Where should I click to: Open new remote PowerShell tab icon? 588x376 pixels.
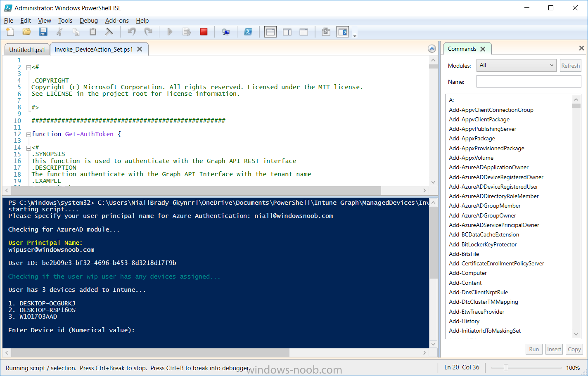click(226, 32)
